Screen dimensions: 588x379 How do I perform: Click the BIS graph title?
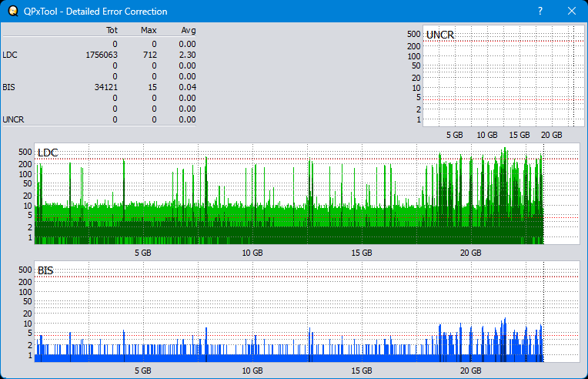point(45,270)
